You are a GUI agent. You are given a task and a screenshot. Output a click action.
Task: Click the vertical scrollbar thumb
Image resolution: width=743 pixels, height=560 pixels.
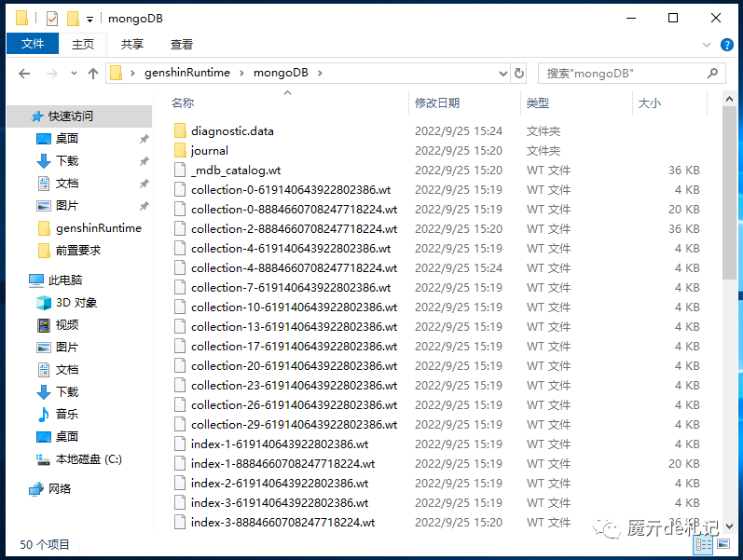click(x=729, y=193)
